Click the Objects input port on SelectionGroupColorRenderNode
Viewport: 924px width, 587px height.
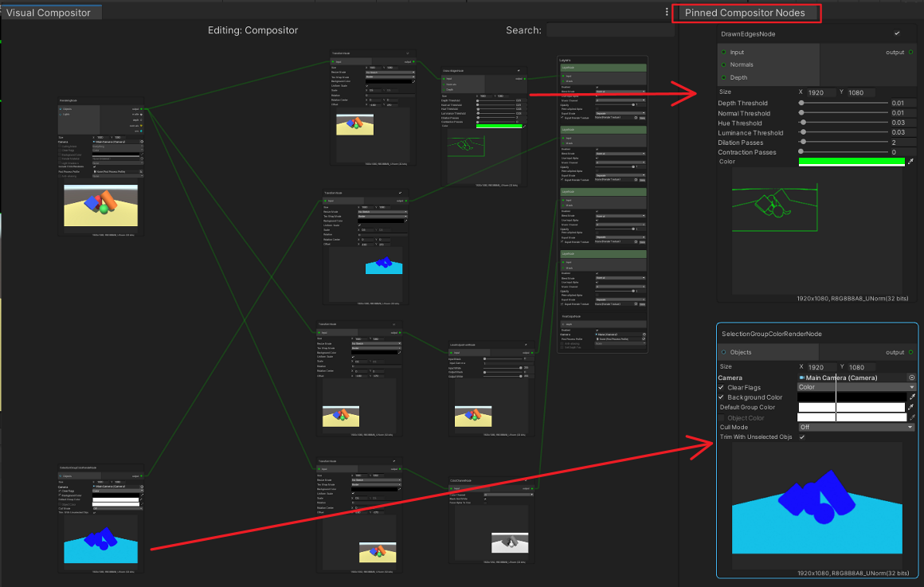point(724,353)
